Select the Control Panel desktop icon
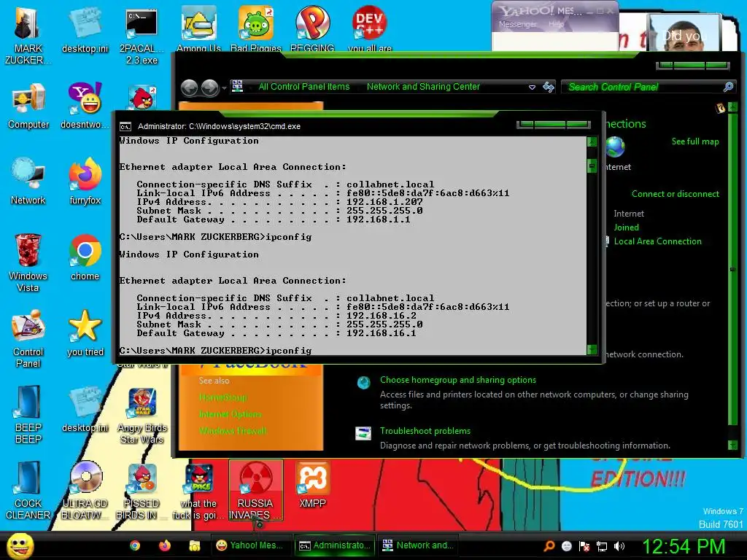This screenshot has width=747, height=560. coord(28,338)
